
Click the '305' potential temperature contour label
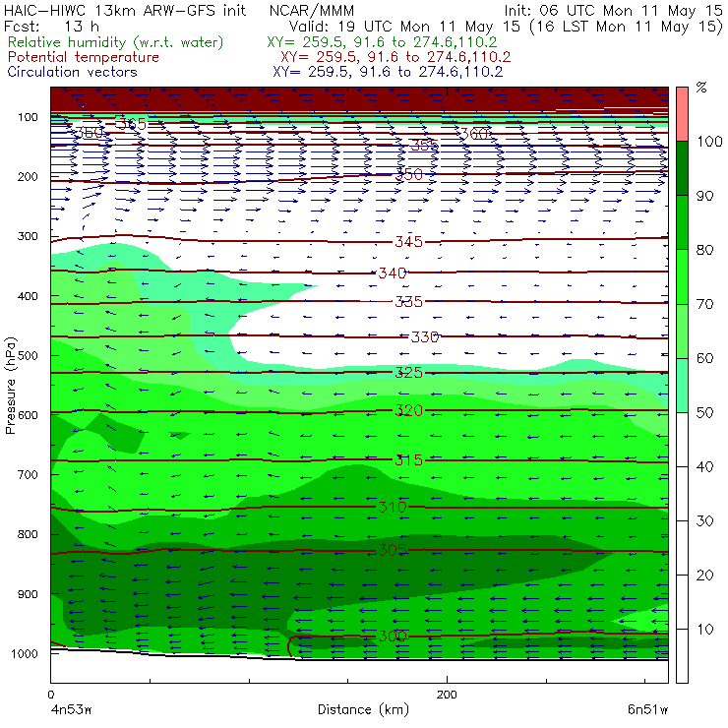393,550
